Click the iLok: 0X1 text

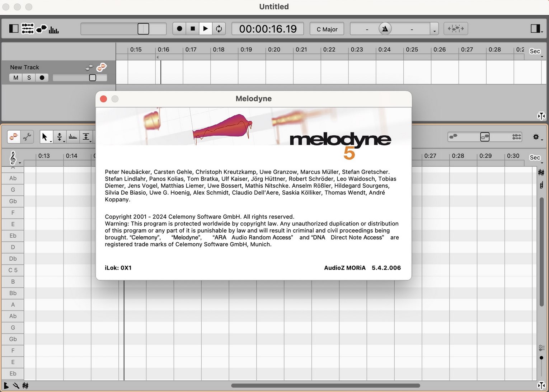118,268
